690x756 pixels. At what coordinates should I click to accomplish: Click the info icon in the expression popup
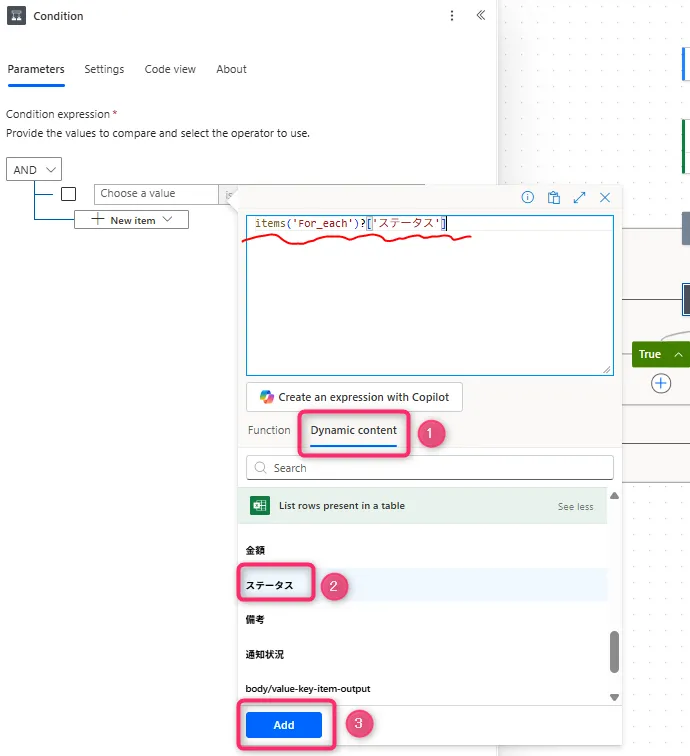click(x=528, y=198)
